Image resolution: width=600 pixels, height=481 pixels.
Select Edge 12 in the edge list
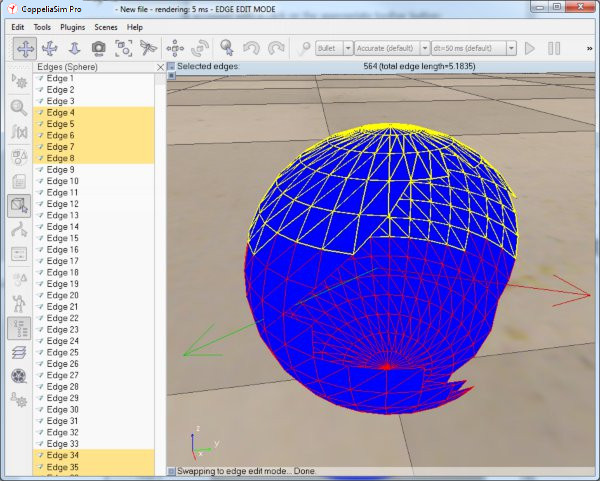[x=94, y=204]
